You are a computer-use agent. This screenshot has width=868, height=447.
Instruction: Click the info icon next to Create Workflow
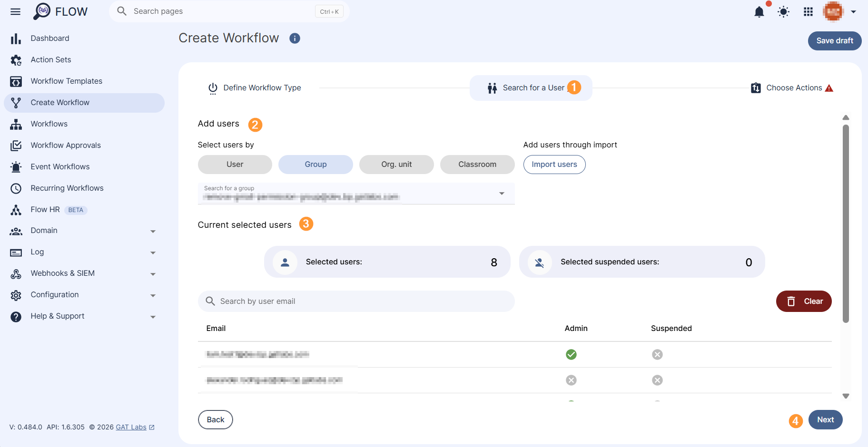(295, 38)
